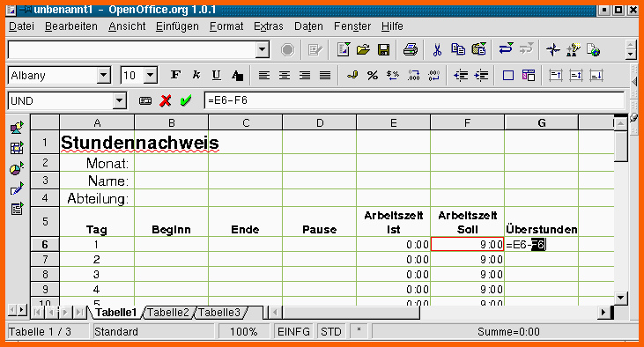
Task: Toggle underline formatting
Action: point(216,75)
